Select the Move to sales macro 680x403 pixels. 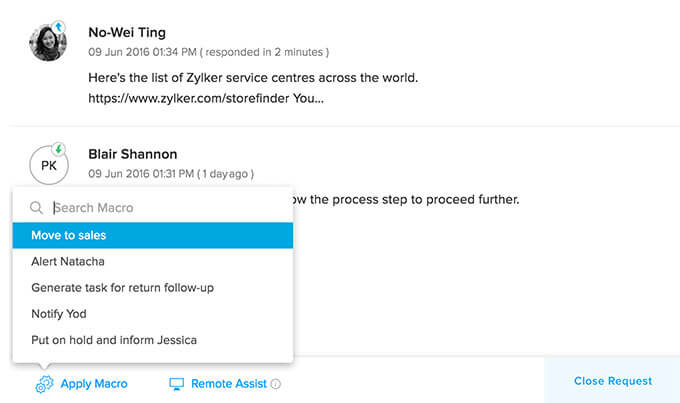pos(152,235)
